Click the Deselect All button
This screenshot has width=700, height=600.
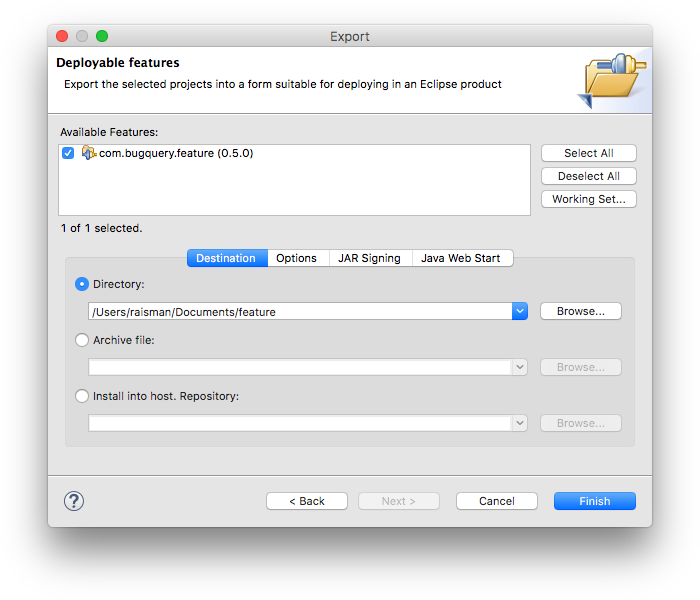tap(589, 176)
